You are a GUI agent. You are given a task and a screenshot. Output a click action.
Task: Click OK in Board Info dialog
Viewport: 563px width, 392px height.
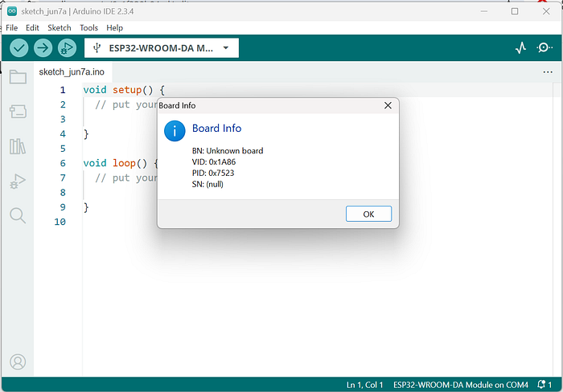pyautogui.click(x=368, y=214)
